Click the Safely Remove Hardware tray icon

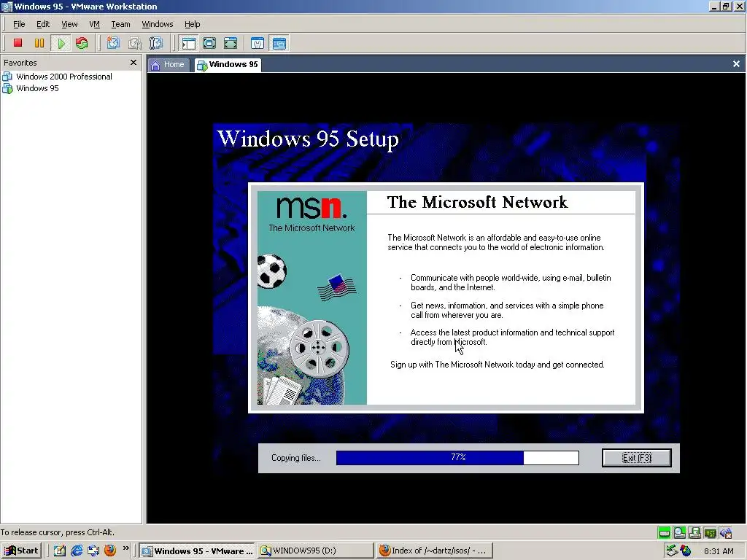(672, 551)
